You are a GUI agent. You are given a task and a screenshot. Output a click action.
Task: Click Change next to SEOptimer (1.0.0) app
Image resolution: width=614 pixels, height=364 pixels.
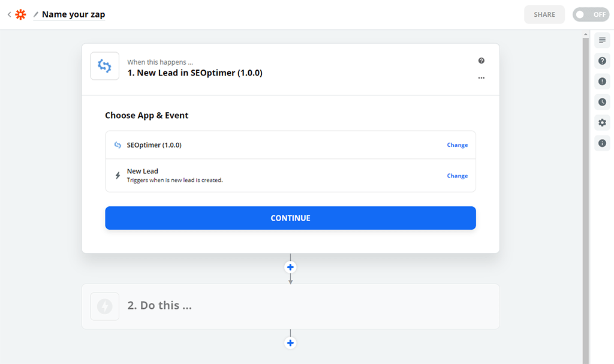click(457, 145)
